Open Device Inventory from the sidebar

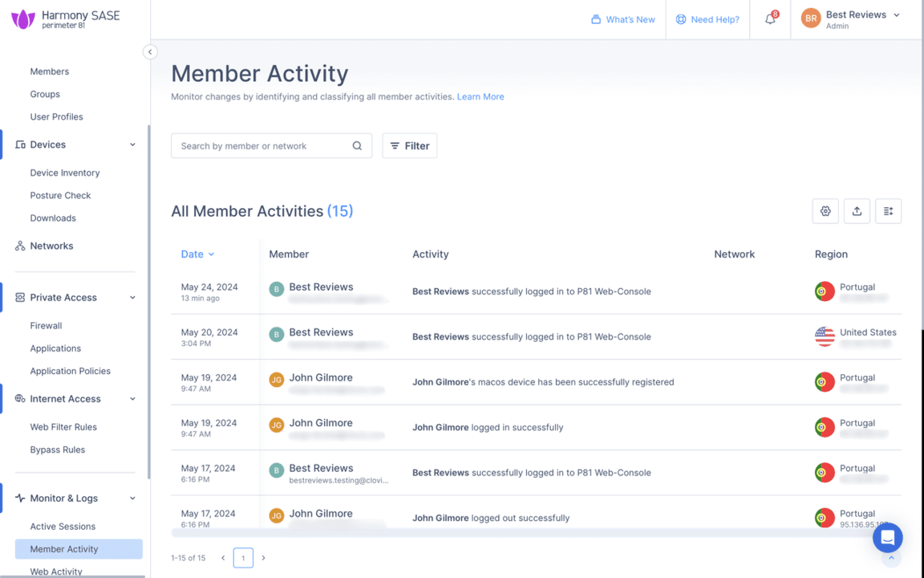64,172
